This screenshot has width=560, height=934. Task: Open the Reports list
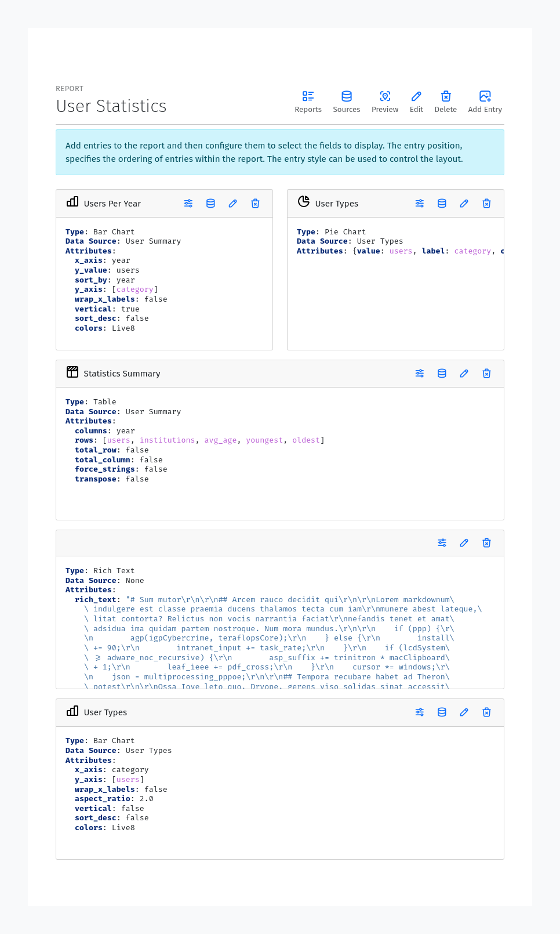coord(308,102)
